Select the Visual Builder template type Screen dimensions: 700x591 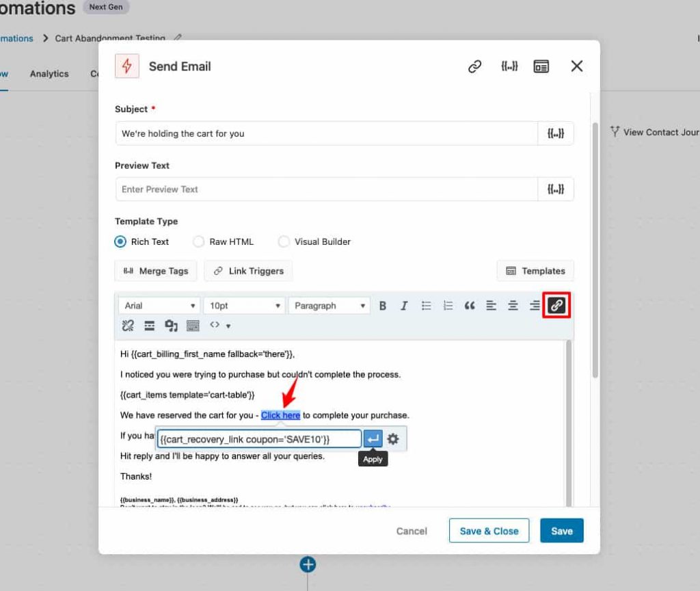coord(284,241)
